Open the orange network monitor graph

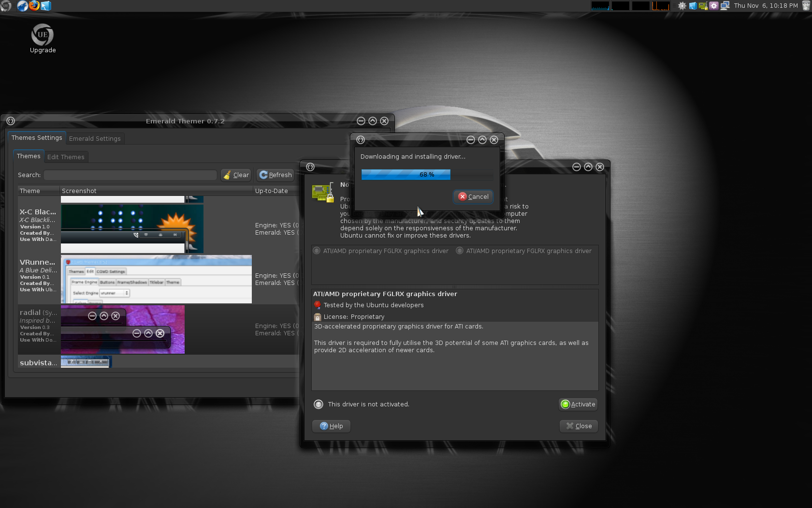[661, 6]
